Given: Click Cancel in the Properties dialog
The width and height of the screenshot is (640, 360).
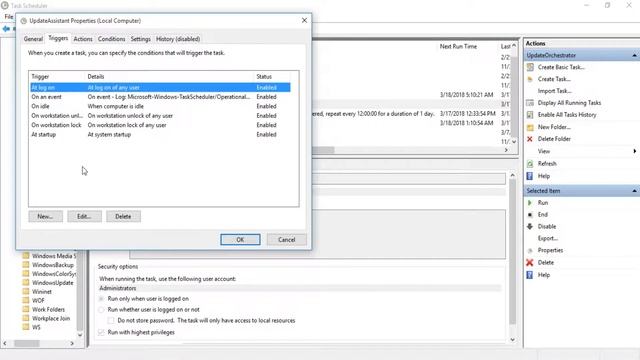Looking at the screenshot, I should pos(287,240).
